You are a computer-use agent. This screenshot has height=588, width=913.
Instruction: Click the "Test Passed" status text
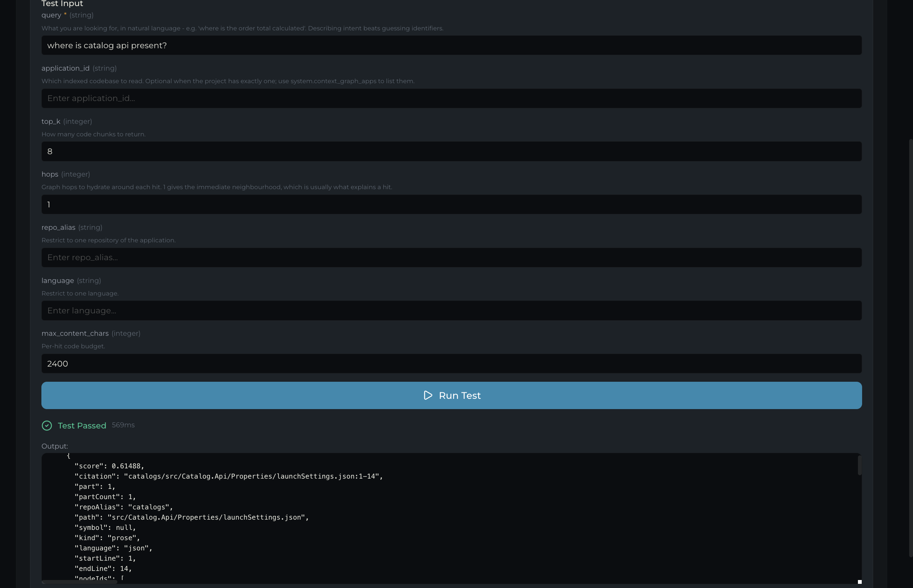click(x=82, y=425)
